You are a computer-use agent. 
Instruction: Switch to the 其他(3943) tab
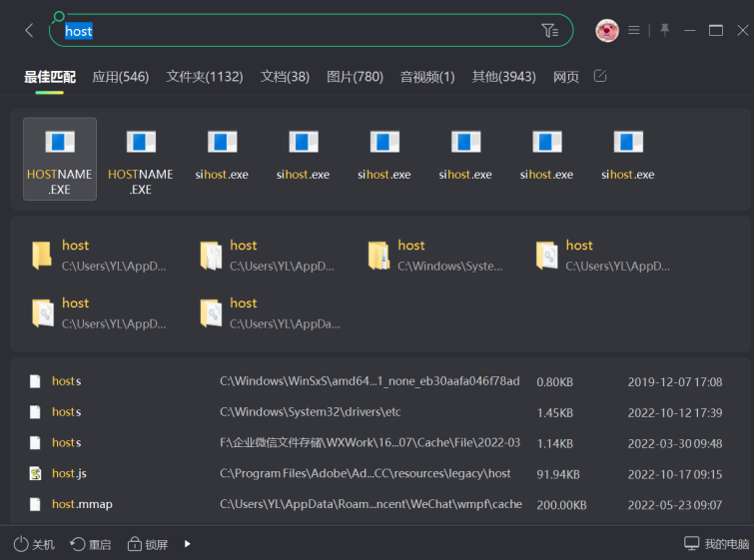pos(503,77)
